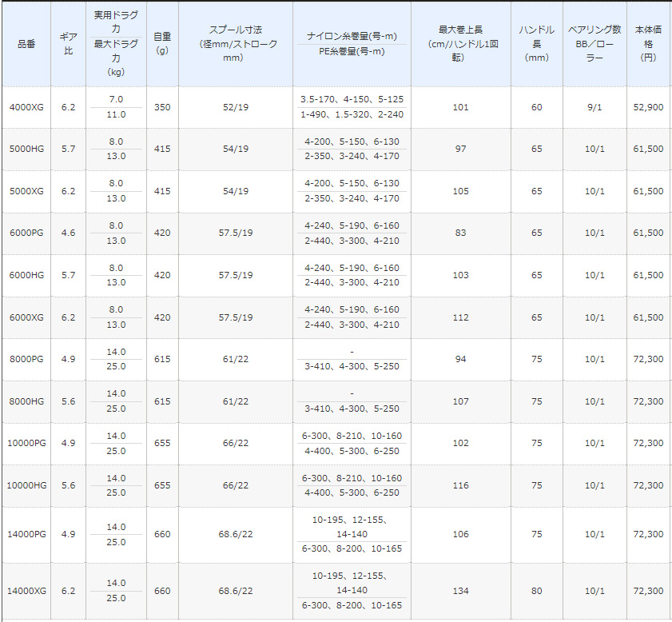
Task: Click 105 retrieve length in 5000XG row
Action: pyautogui.click(x=461, y=191)
